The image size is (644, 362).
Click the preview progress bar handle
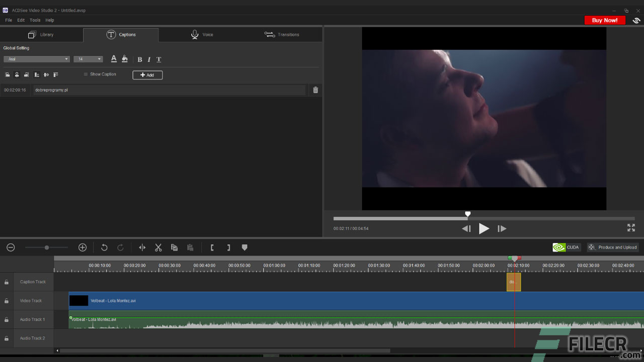coord(468,214)
